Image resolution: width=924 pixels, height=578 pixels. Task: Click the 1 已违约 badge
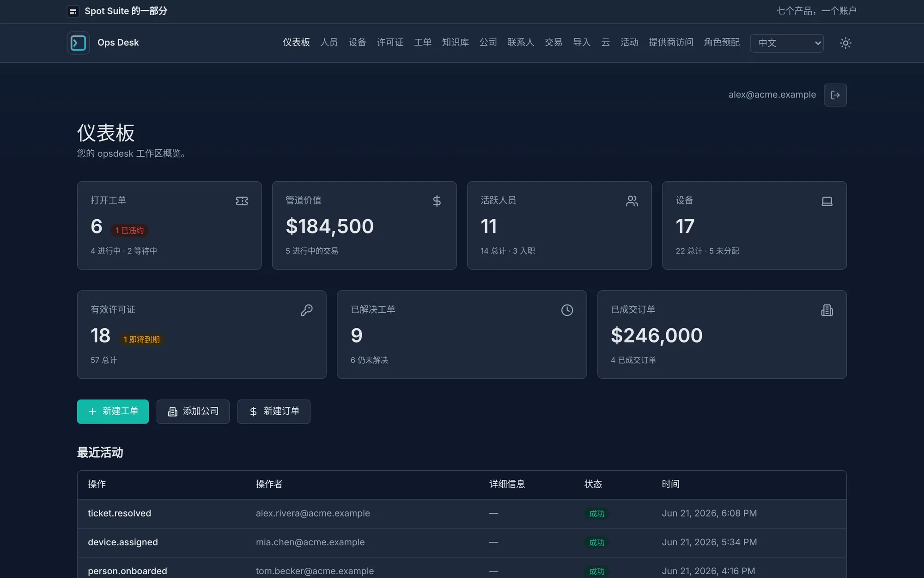129,230
